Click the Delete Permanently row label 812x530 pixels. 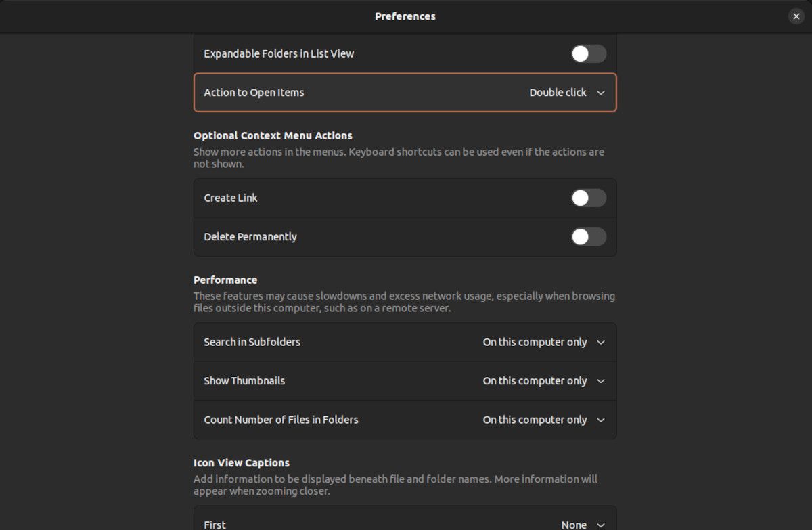[x=250, y=237]
